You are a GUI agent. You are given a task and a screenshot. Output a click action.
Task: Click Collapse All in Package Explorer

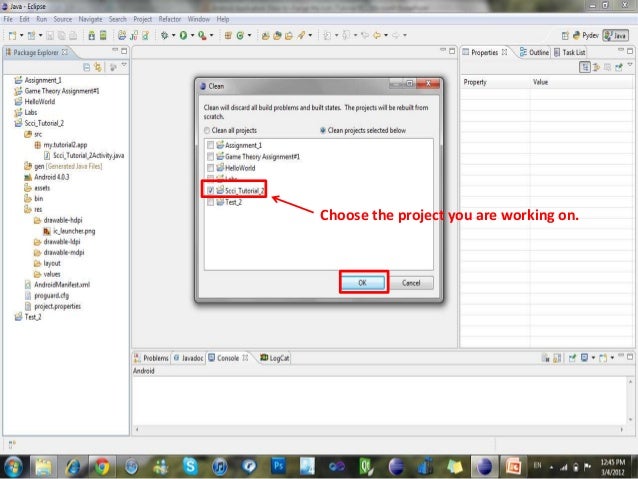(x=86, y=67)
